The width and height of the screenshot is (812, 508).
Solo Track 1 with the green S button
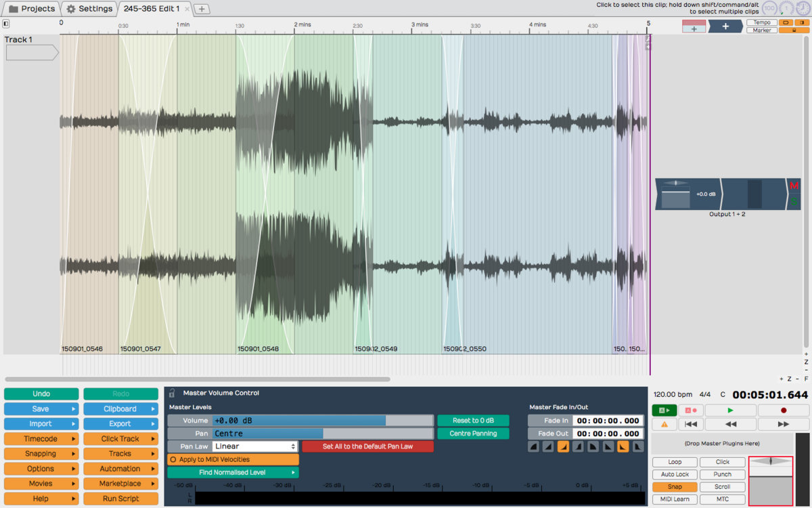coord(794,202)
